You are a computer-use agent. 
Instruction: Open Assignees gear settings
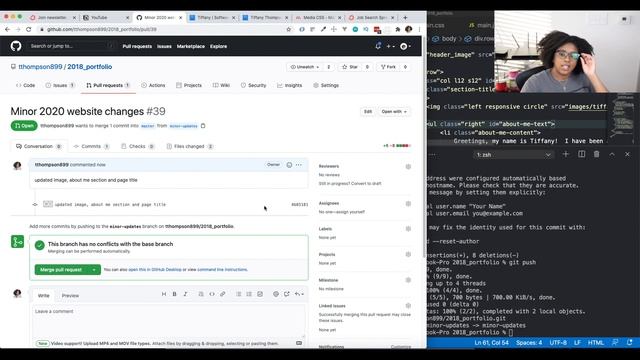(408, 204)
